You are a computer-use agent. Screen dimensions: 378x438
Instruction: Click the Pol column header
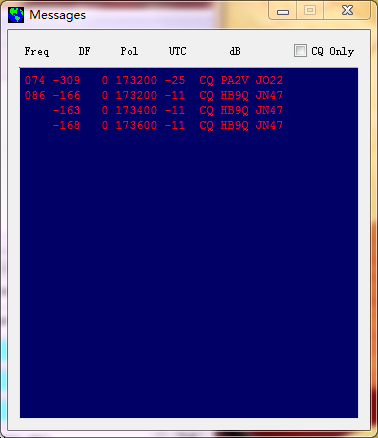tap(129, 51)
